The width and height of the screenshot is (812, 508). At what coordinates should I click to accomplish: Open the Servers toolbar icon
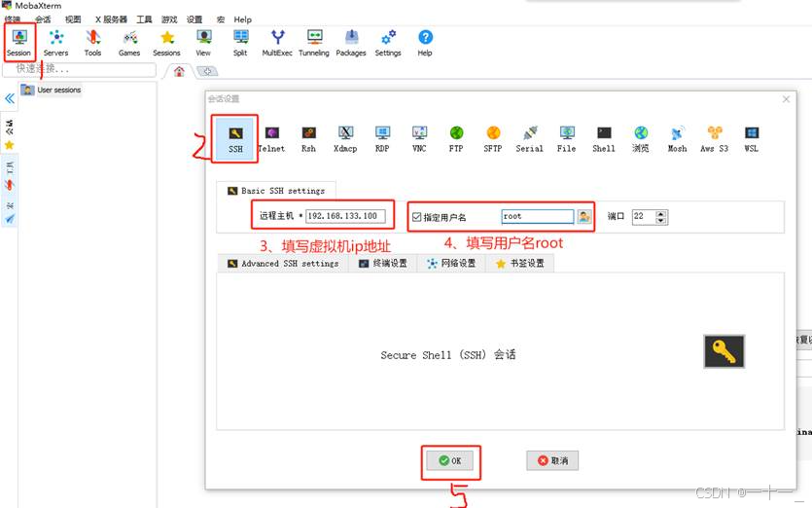[x=56, y=43]
